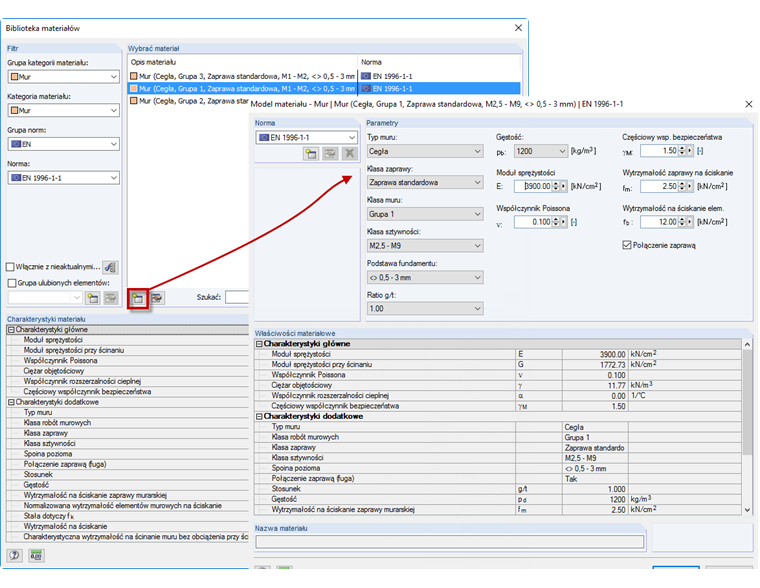Click the Opis materiału column header
This screenshot has width=760, height=588.
(242, 62)
